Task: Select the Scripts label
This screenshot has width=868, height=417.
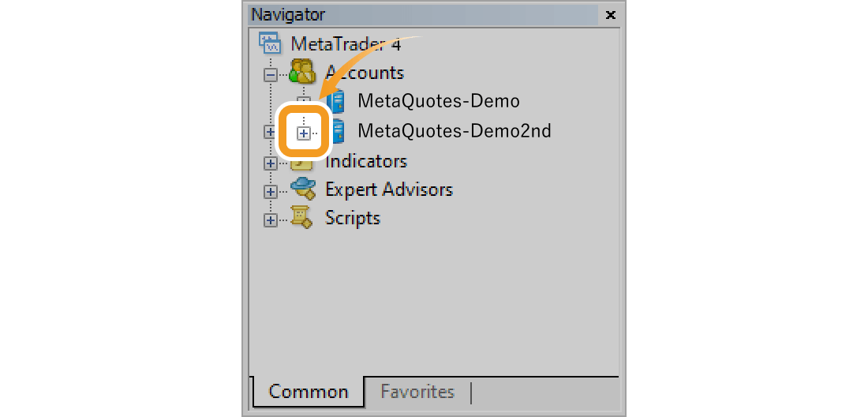Action: click(352, 218)
